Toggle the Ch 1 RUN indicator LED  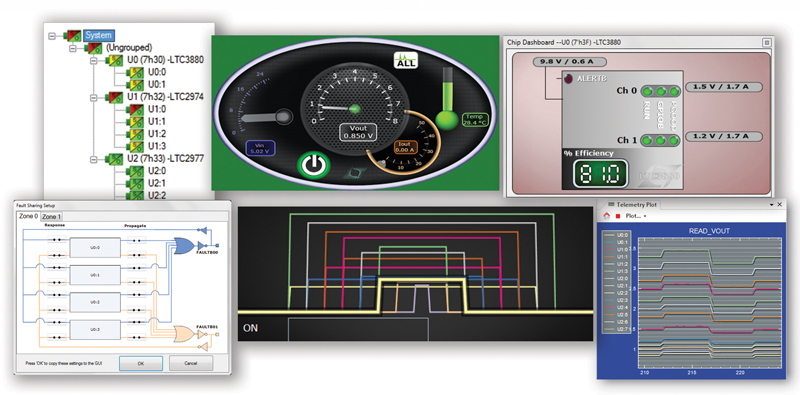pos(648,140)
